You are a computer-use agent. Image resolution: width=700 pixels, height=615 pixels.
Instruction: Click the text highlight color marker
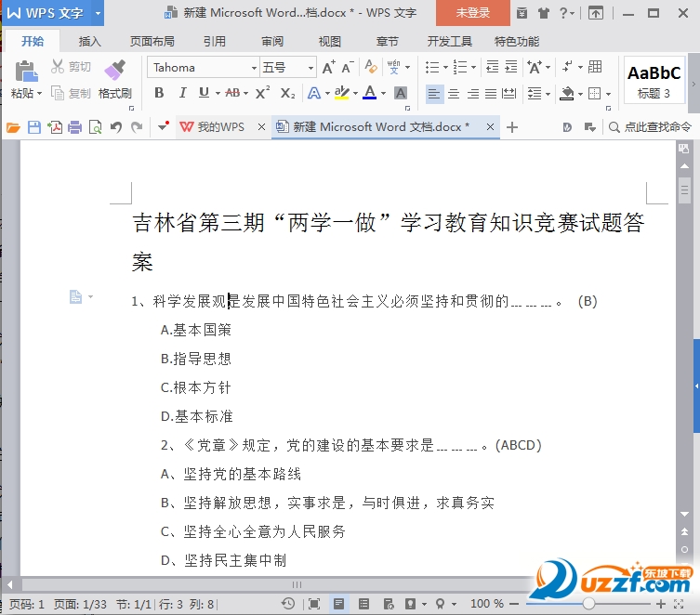[341, 93]
